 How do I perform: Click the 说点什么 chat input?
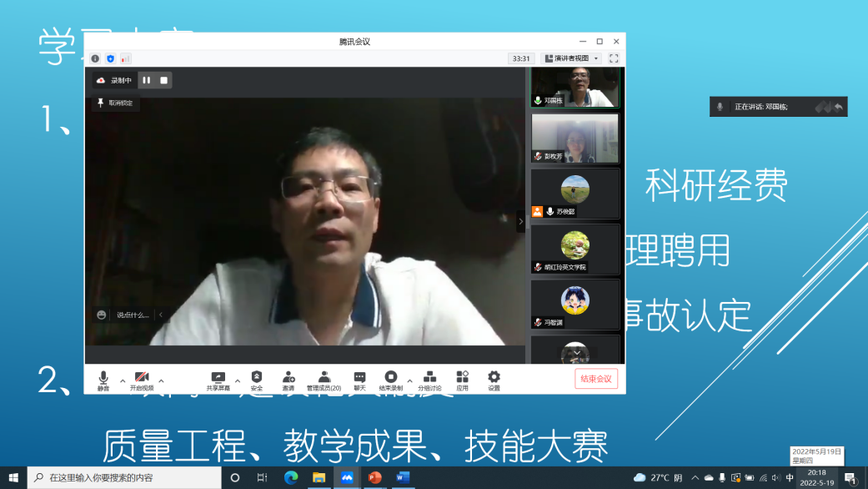pos(132,315)
